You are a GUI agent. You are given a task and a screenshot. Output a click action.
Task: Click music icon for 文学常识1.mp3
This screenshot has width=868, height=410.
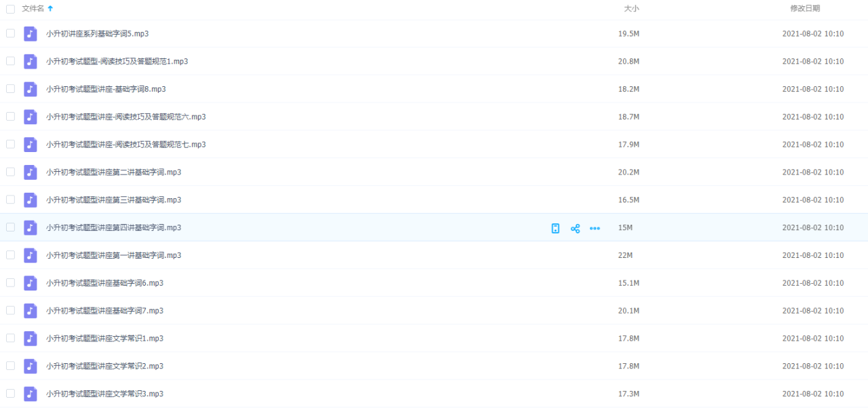click(x=31, y=339)
